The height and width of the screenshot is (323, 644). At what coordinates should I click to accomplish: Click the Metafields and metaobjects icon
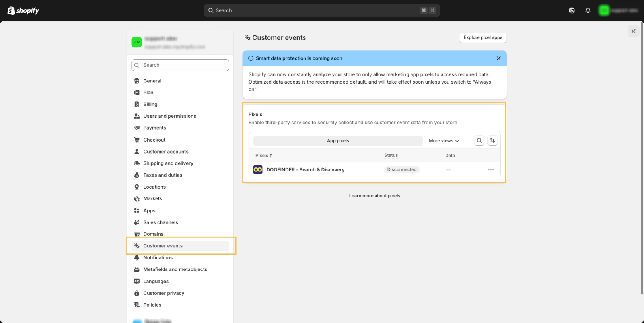click(137, 269)
